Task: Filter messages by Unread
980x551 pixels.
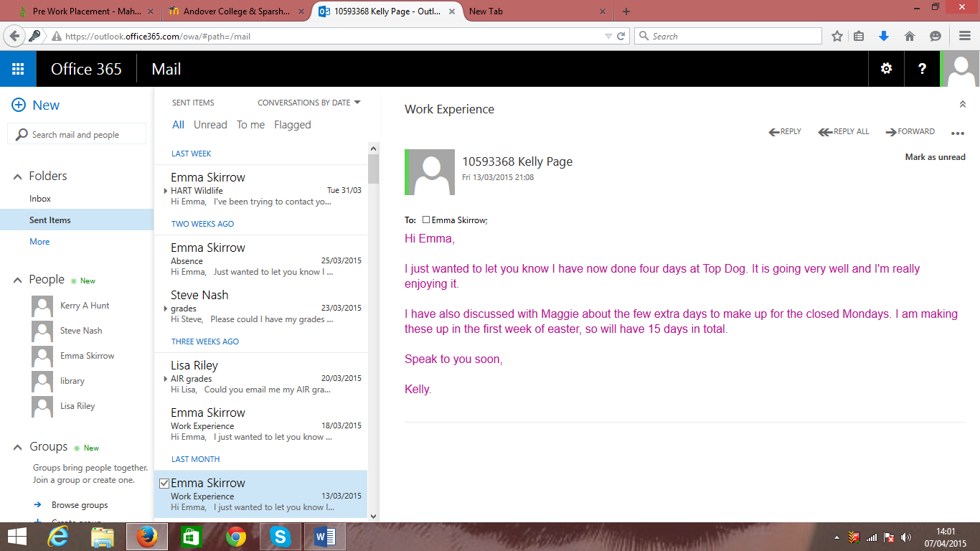Action: pos(210,125)
